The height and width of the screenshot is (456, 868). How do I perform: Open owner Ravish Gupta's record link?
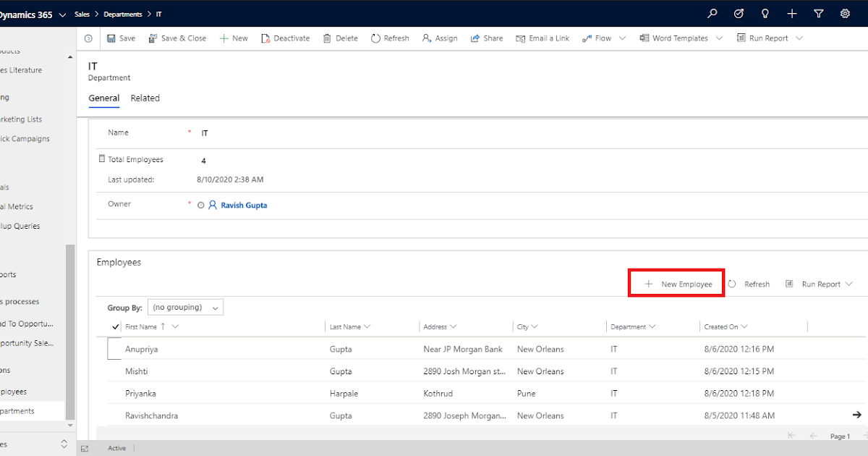pyautogui.click(x=243, y=205)
